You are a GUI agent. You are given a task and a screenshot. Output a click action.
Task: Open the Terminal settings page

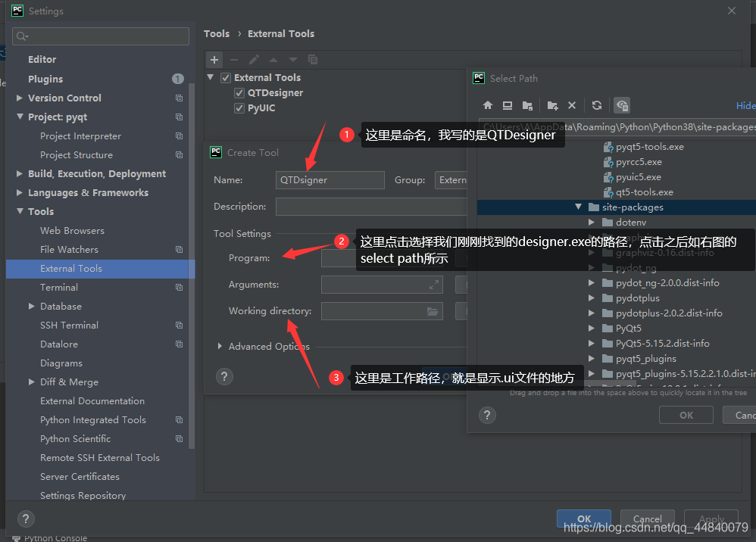point(59,287)
